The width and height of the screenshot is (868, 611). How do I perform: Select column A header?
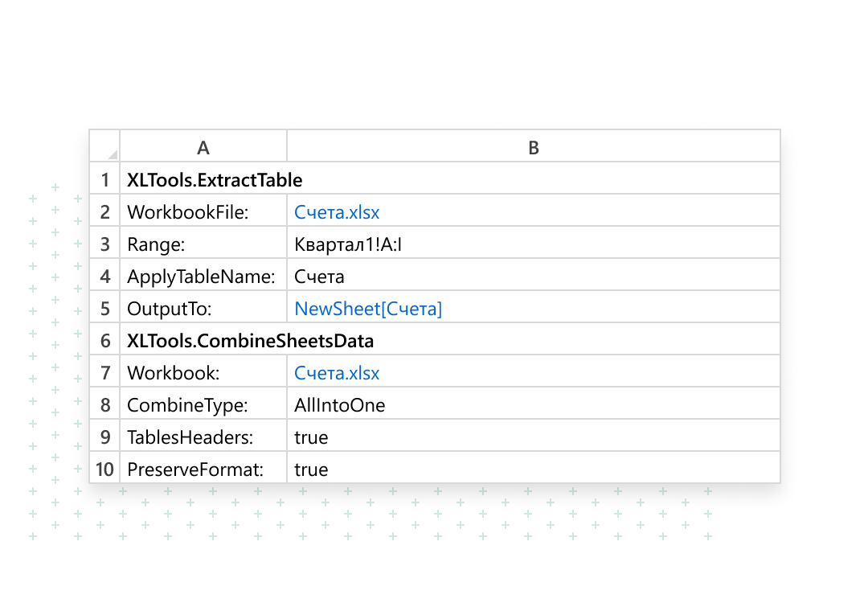[x=203, y=147]
